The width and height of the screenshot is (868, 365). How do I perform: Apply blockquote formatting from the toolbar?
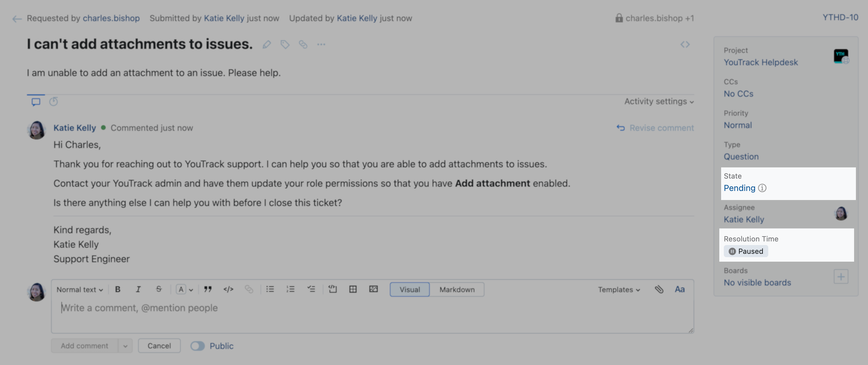tap(208, 289)
